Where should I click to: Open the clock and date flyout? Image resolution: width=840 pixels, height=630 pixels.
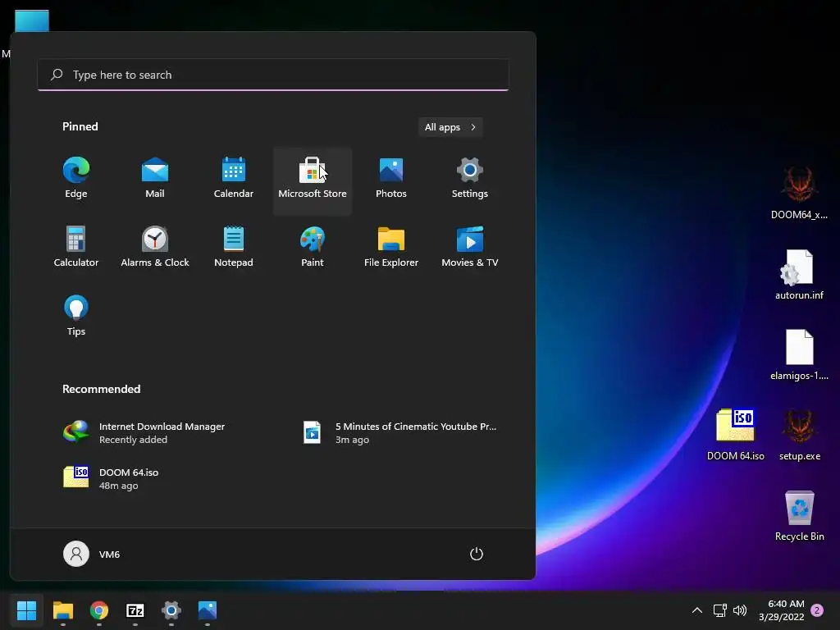coord(782,610)
